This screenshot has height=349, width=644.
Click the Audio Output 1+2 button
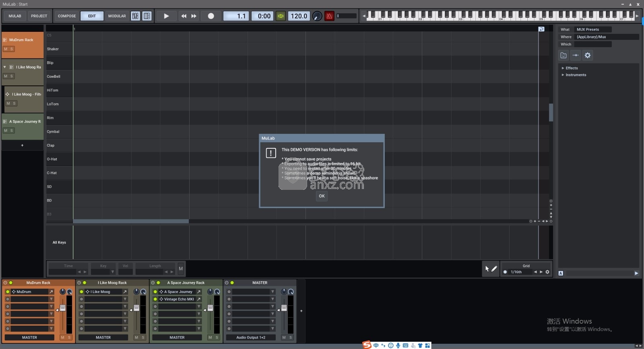[251, 337]
